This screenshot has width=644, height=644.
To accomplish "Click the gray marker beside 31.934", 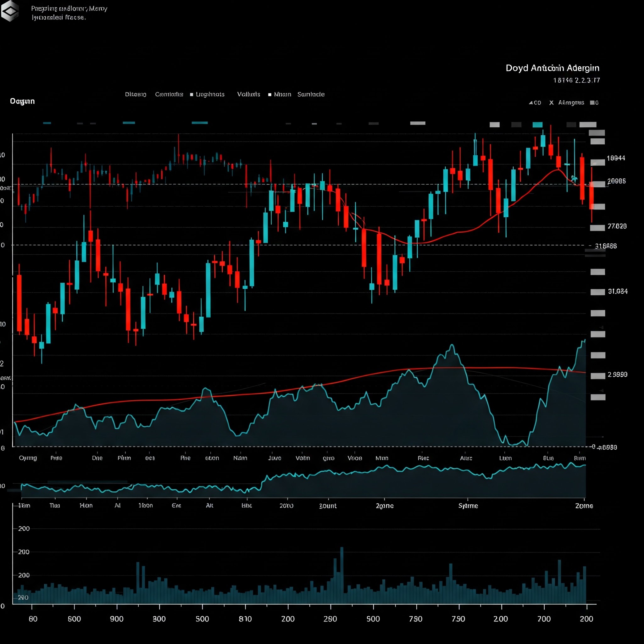I will pyautogui.click(x=598, y=292).
